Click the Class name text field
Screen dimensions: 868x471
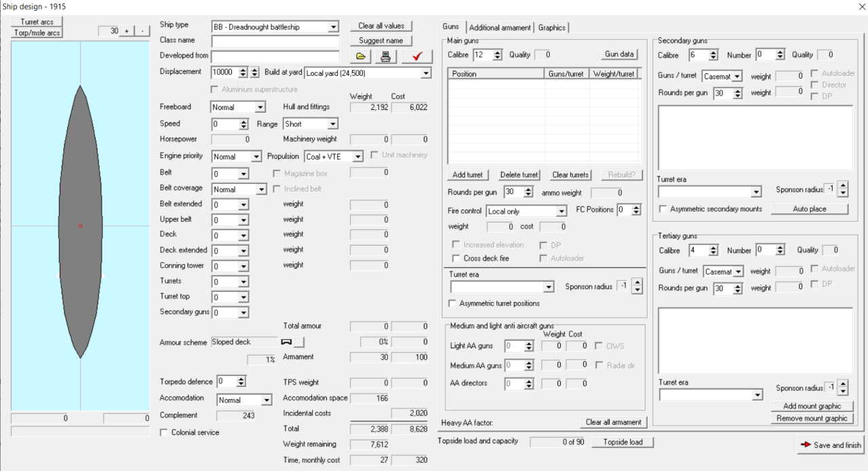(275, 41)
